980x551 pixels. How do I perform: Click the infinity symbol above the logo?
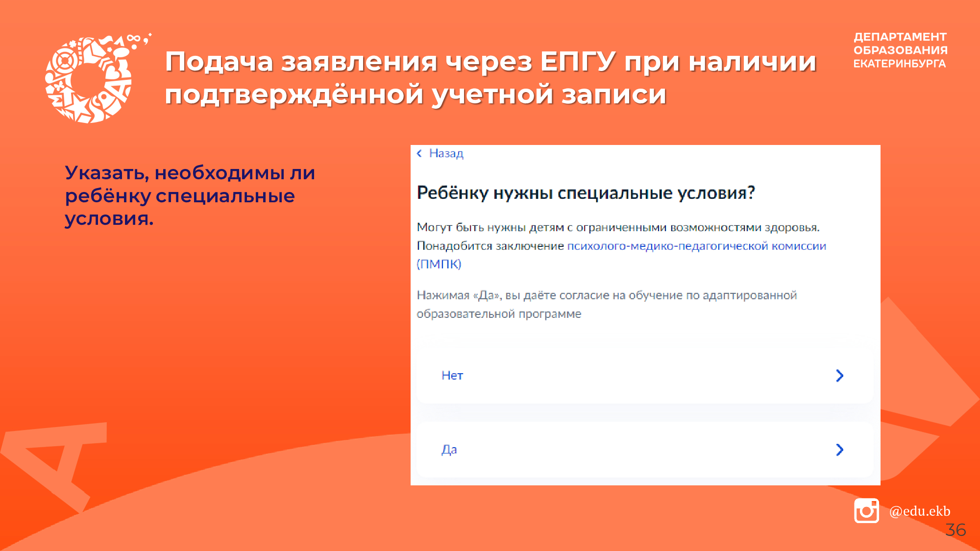[x=133, y=38]
